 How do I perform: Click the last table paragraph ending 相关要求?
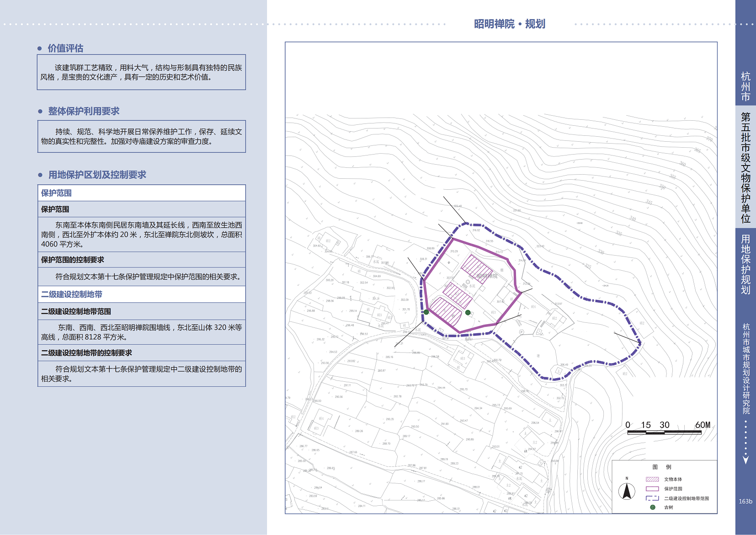click(142, 374)
